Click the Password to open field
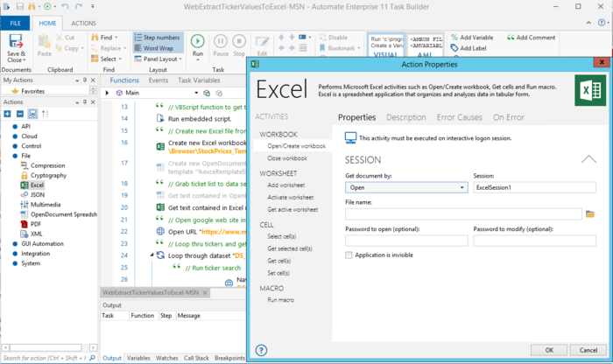 click(x=406, y=241)
